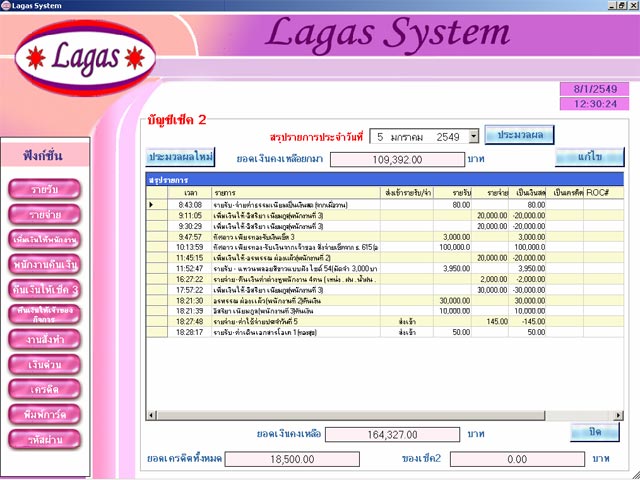Click the รายรับ column header
This screenshot has width=640, height=480.
click(x=452, y=193)
